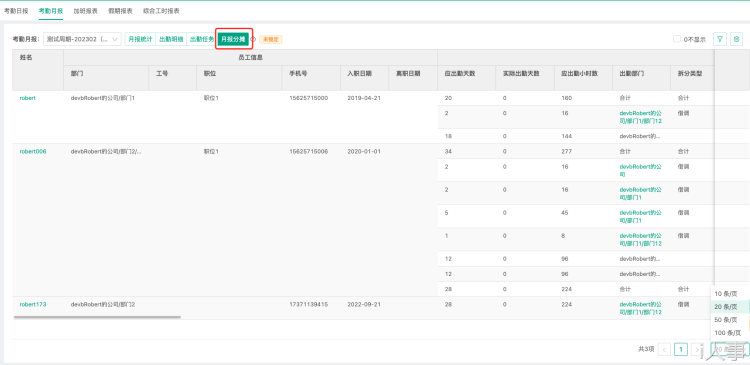This screenshot has height=365, width=750.
Task: Click the 共3项 total count text
Action: point(646,350)
